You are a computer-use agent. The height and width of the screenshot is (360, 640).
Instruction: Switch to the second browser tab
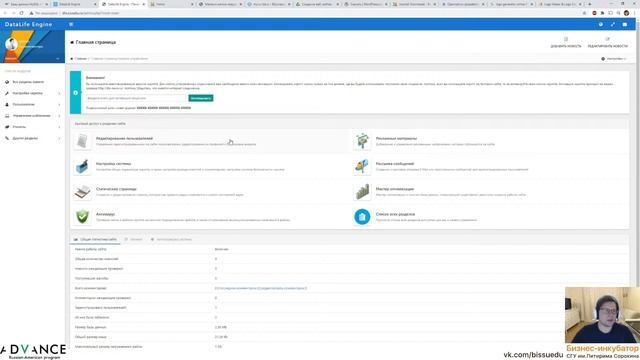(74, 4)
